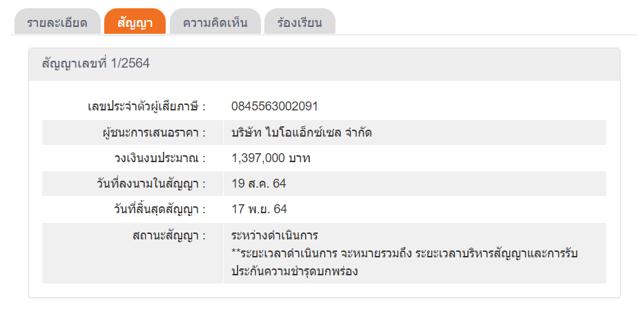Select the budget amount 1,397,000
The image size is (644, 325).
259,158
